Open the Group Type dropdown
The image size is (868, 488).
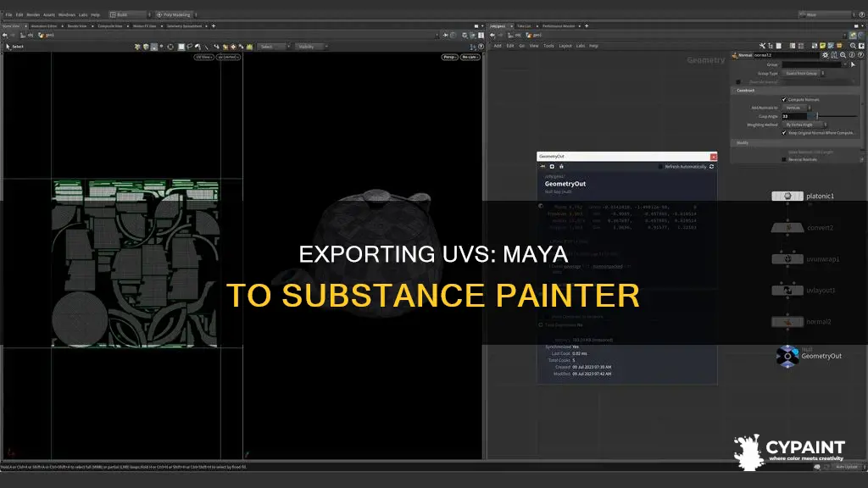pos(804,73)
